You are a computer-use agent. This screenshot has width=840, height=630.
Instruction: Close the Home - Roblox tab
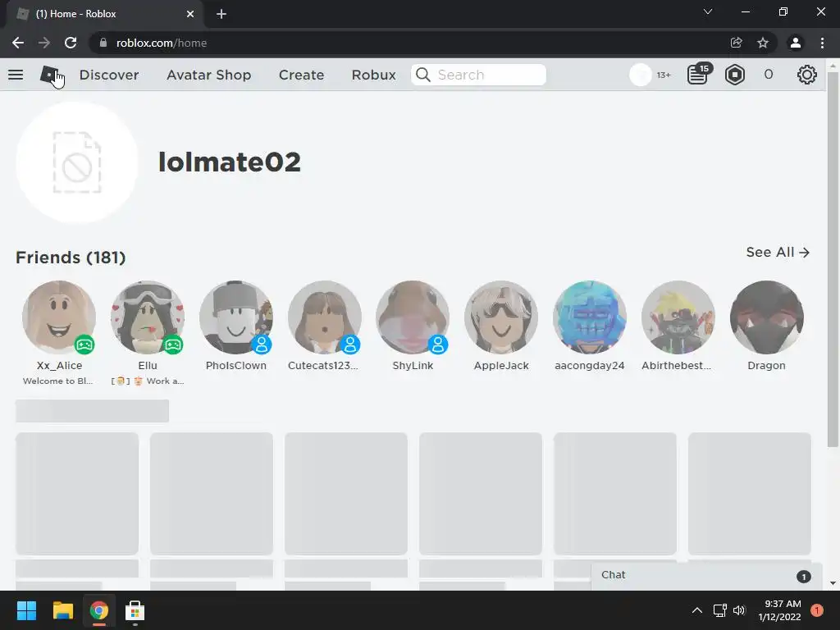coord(190,14)
